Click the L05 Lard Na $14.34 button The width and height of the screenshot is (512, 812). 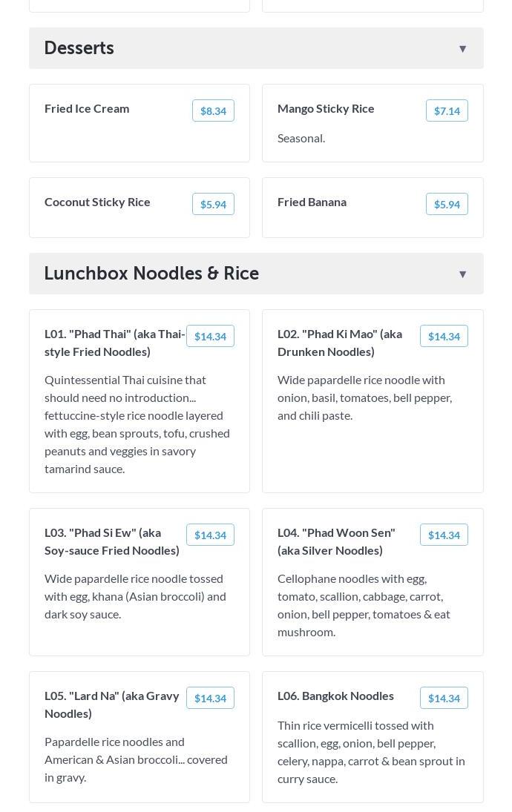coord(210,698)
